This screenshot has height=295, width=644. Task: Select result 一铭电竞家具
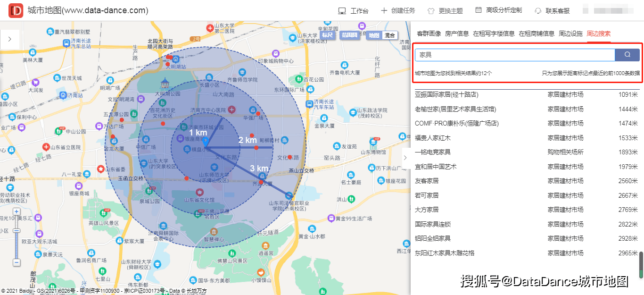(433, 152)
